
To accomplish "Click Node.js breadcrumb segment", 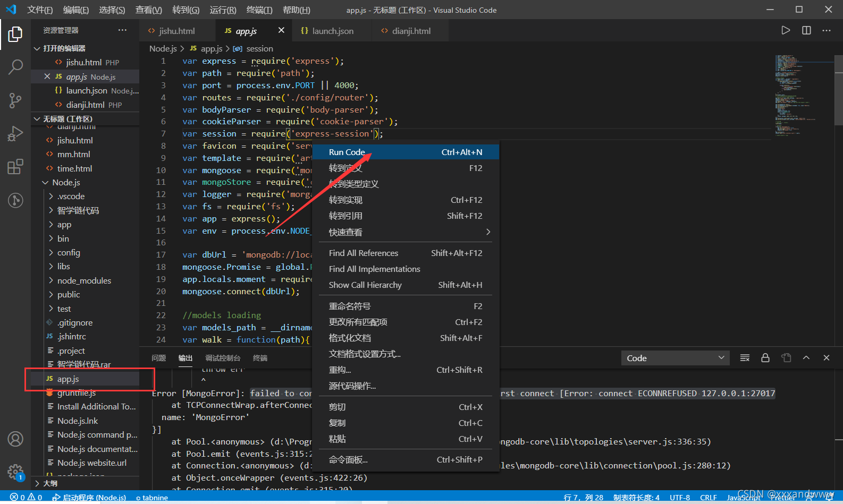I will 163,48.
